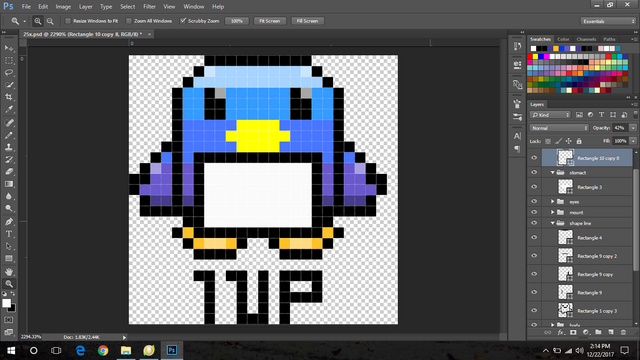Open the Window menu
Screen dimensions: 640x360
coord(193,7)
